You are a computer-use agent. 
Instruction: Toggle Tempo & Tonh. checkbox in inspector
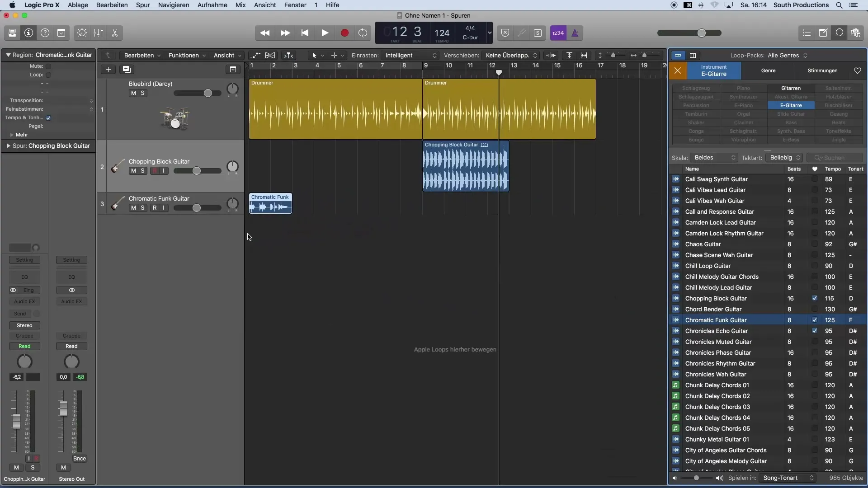coord(48,118)
